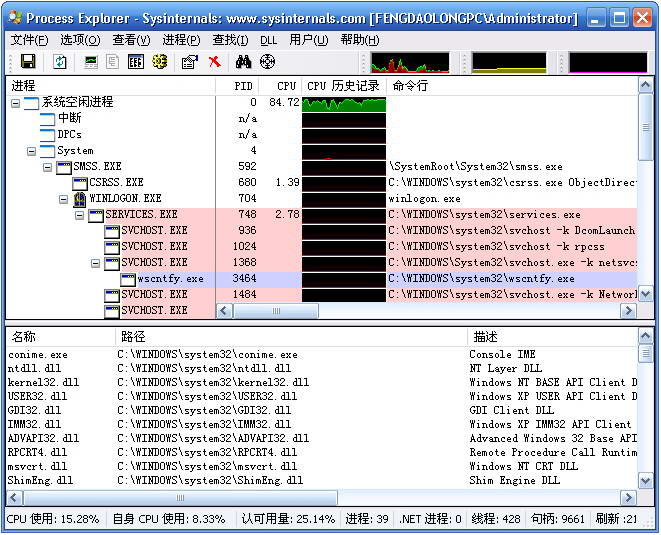This screenshot has width=661, height=535.
Task: Open the 查看(V) menu
Action: coord(131,40)
